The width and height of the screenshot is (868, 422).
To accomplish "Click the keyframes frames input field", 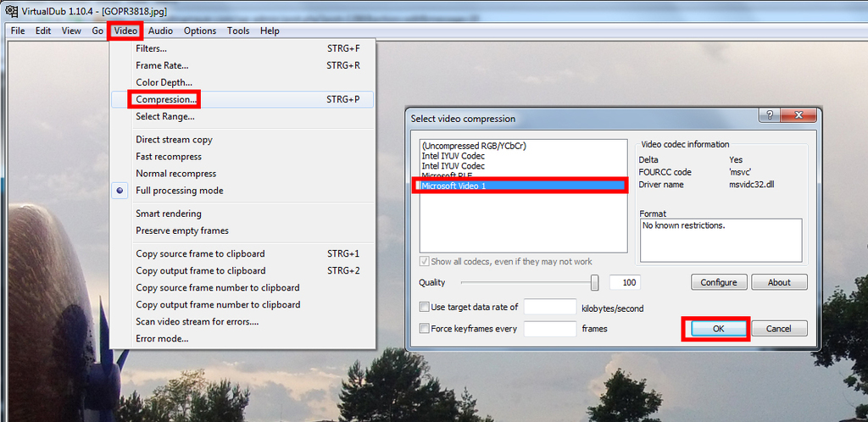I will 550,329.
